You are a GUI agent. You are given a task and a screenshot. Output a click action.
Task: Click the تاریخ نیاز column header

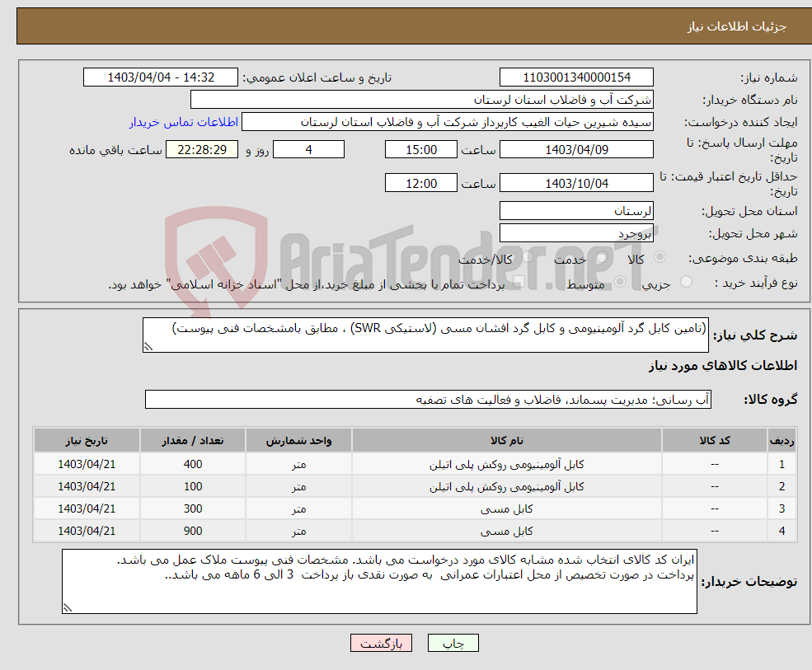[x=87, y=440]
